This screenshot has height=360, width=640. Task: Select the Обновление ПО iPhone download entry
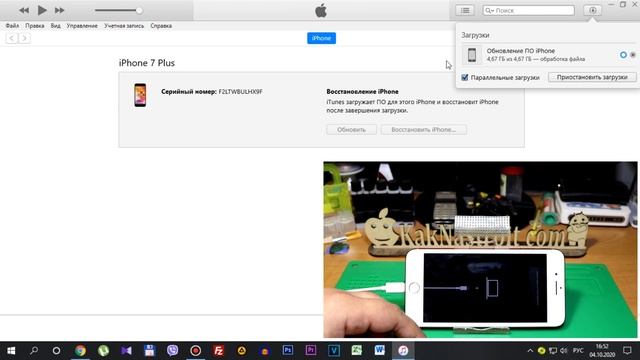click(x=548, y=55)
